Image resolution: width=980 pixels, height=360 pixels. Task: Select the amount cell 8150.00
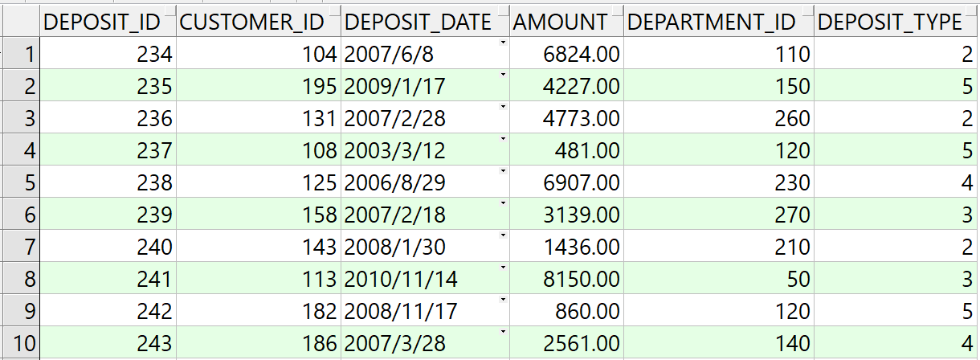point(566,280)
